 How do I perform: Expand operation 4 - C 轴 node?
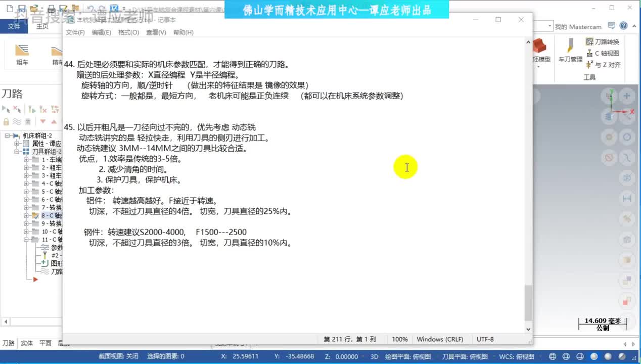[x=26, y=184]
